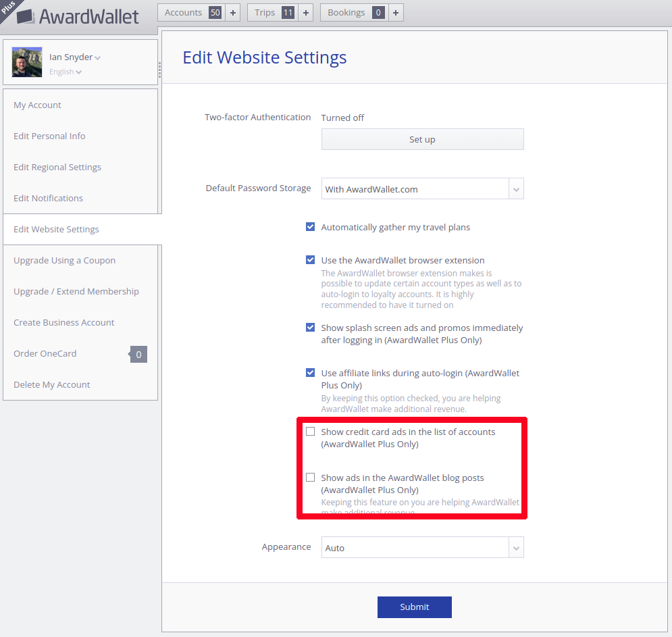Screen dimensions: 672x637
Task: Enable Show ads in AwardWallet blog posts
Action: [x=310, y=477]
